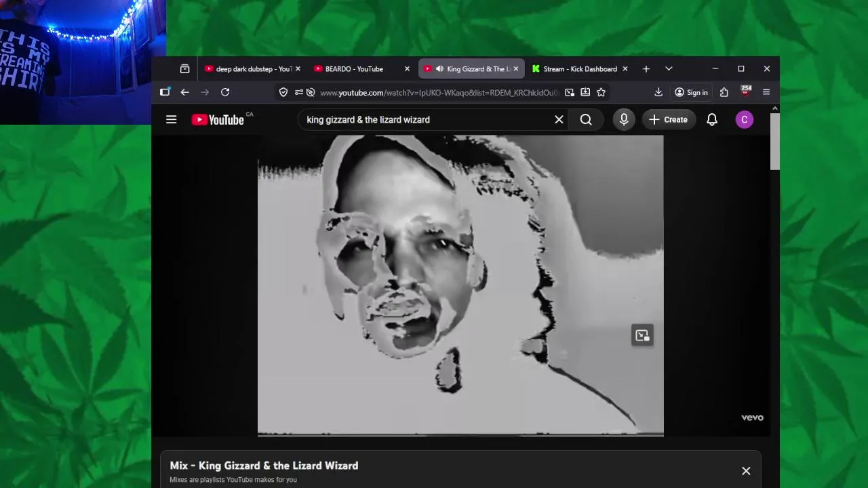Open the extensions puzzle icon

724,92
